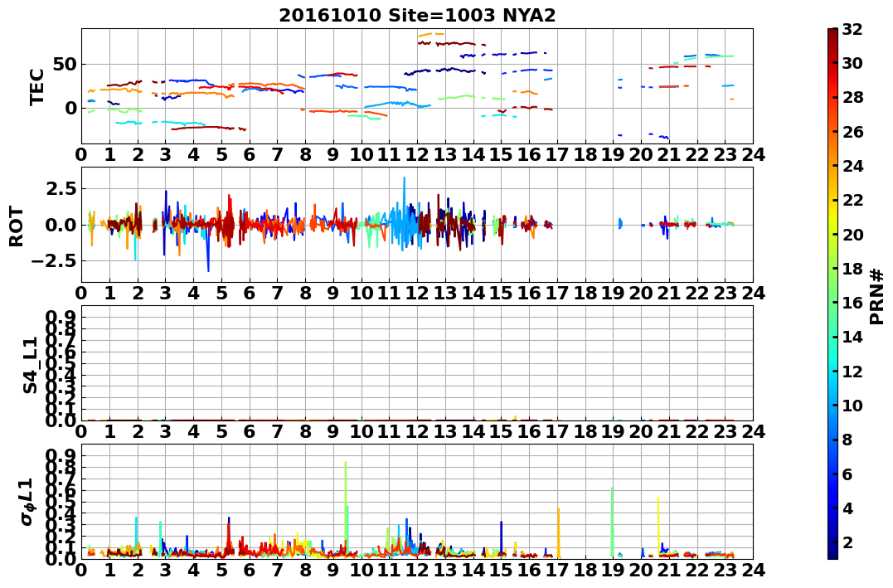This screenshot has height=588, width=893.
Task: Click hour "12" on the TEC panel x-axis
Action: [x=417, y=154]
